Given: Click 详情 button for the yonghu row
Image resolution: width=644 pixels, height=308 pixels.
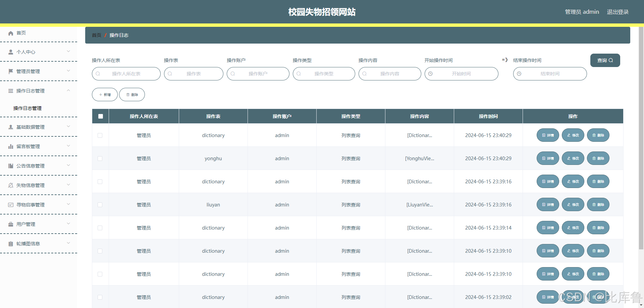Looking at the screenshot, I should coord(548,158).
